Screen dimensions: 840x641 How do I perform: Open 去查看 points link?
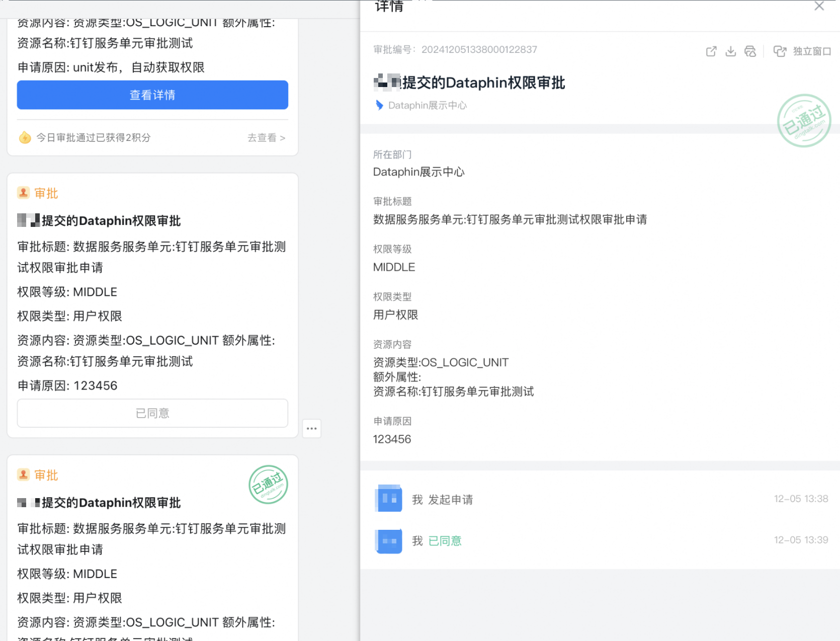pyautogui.click(x=266, y=138)
